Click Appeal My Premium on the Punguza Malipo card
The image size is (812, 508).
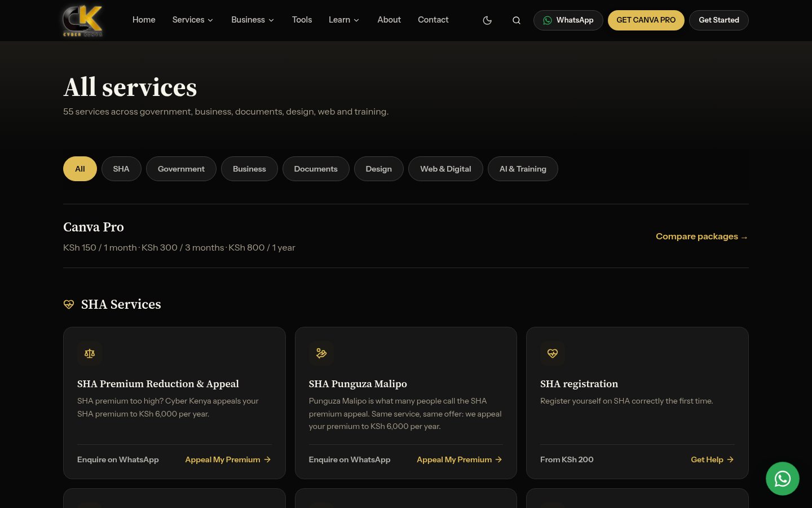point(460,459)
